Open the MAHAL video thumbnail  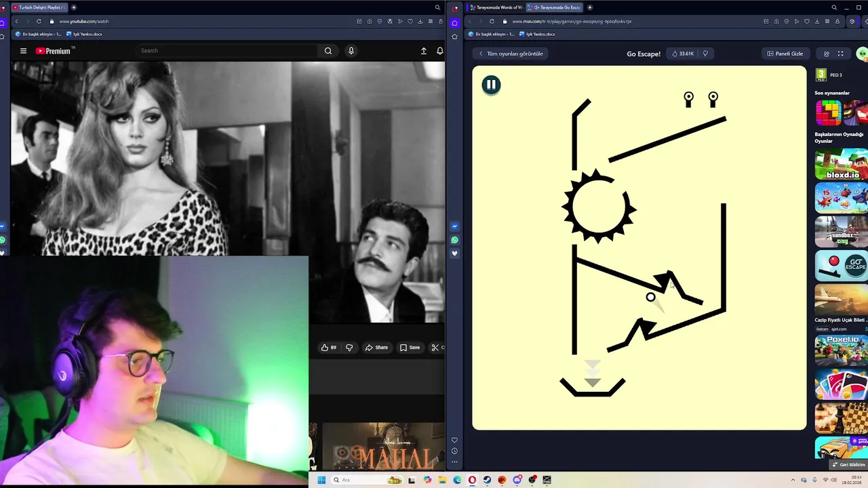click(383, 447)
